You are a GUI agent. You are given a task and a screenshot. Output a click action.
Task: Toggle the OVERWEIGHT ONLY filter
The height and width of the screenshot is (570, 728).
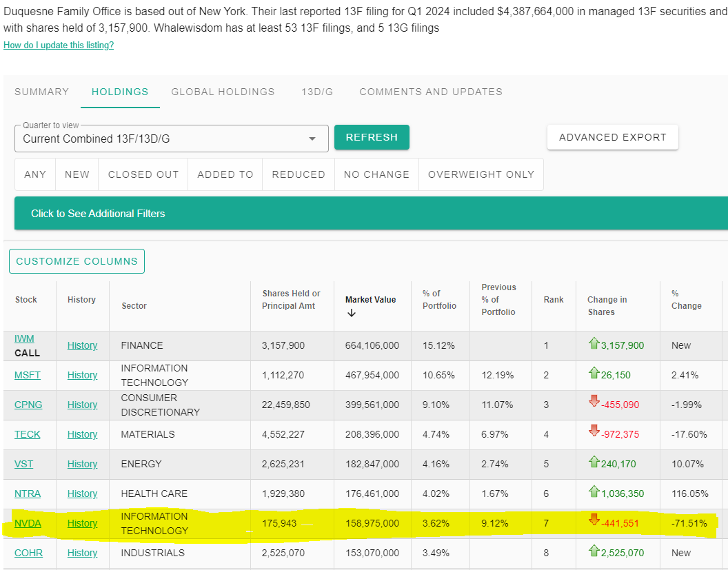[x=481, y=174]
